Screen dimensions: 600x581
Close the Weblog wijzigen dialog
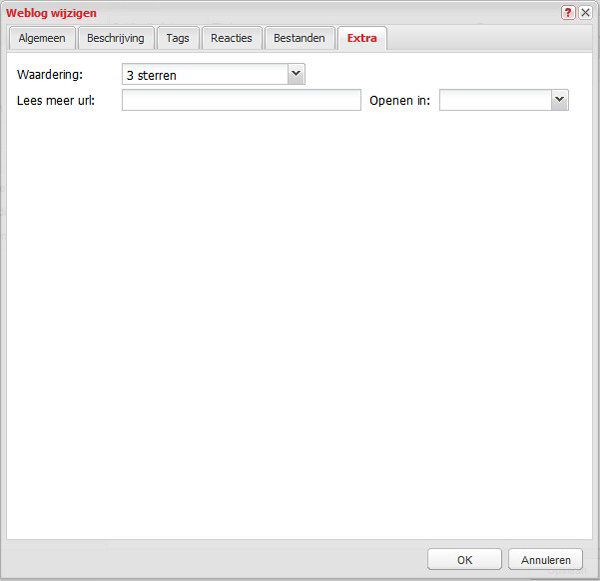pyautogui.click(x=585, y=13)
